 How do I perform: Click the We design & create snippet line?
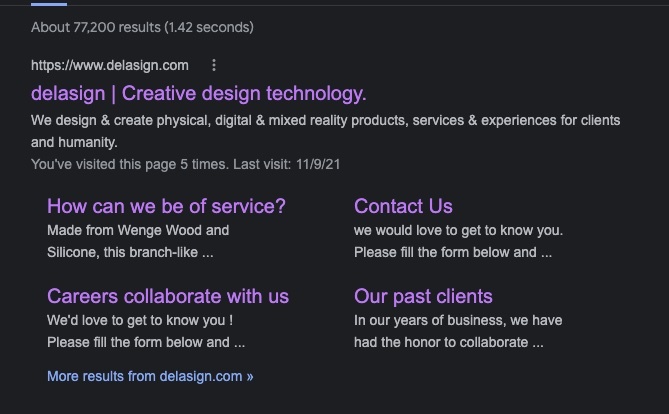tap(325, 120)
